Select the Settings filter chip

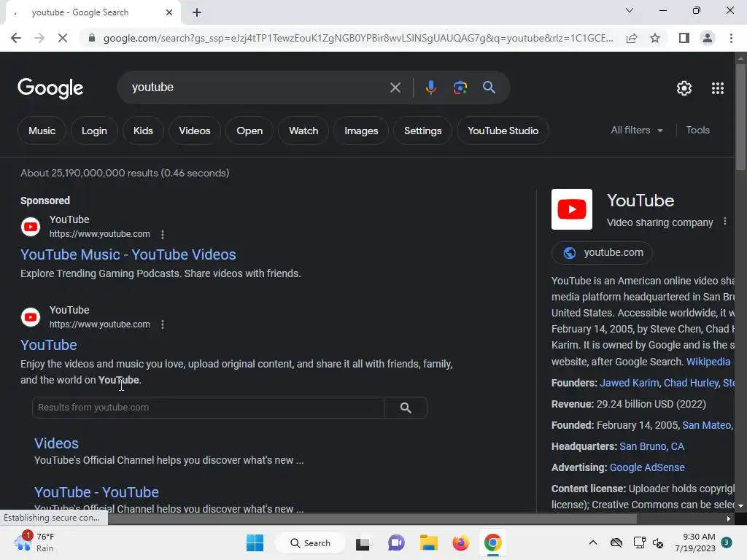422,131
